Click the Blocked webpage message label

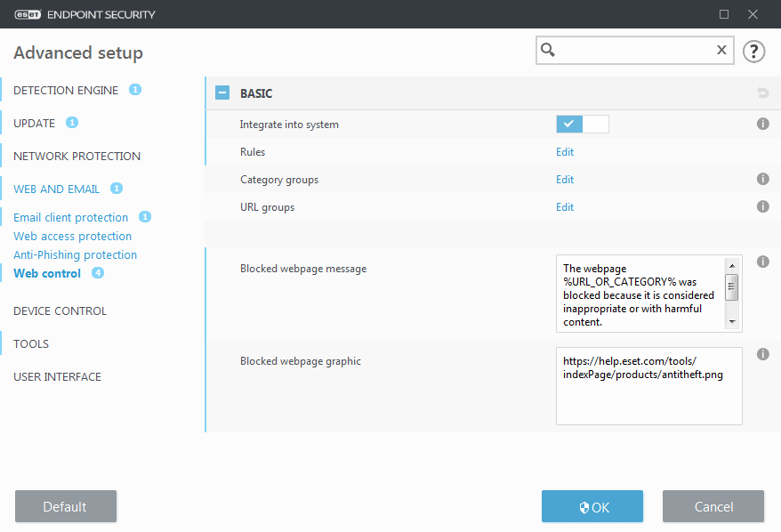pyautogui.click(x=303, y=269)
